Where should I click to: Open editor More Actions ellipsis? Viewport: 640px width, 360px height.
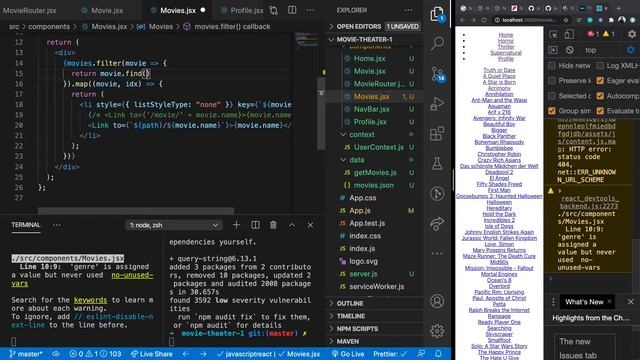tap(311, 10)
